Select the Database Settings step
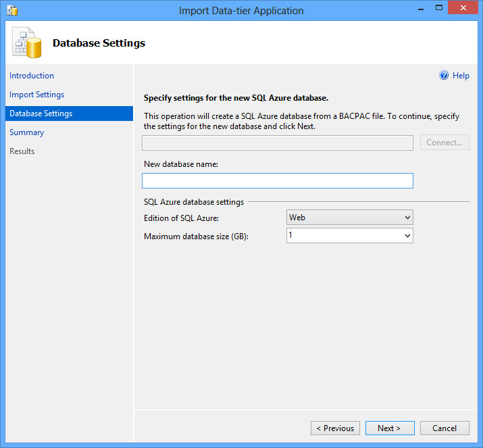 tap(69, 114)
